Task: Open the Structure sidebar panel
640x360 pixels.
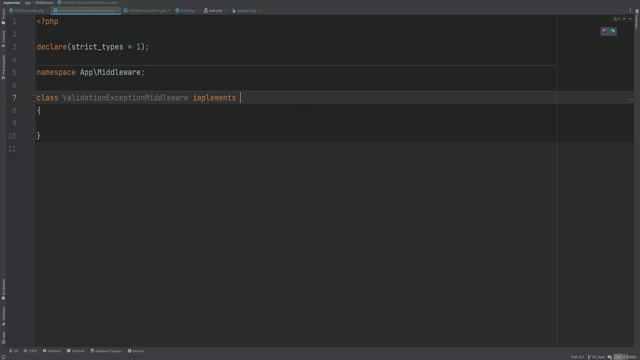Action: [x=3, y=316]
